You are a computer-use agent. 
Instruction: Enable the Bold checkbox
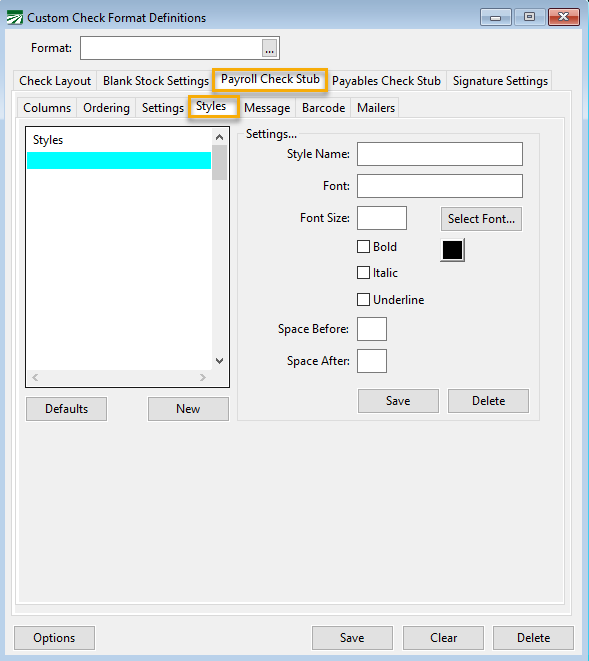click(x=363, y=247)
